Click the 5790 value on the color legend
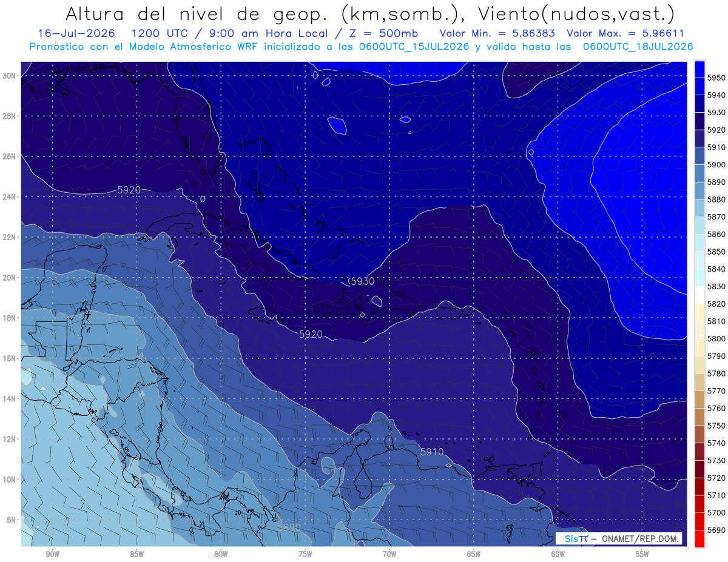This screenshot has height=562, width=728. pyautogui.click(x=716, y=356)
